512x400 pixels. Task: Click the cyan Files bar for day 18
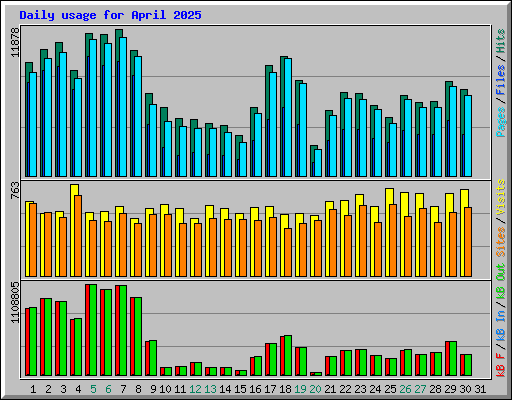tap(288, 118)
